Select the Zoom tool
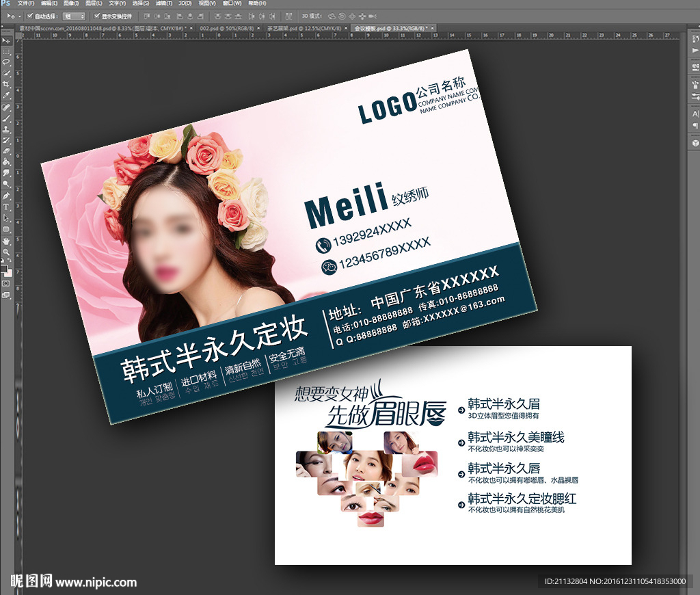 tap(5, 252)
